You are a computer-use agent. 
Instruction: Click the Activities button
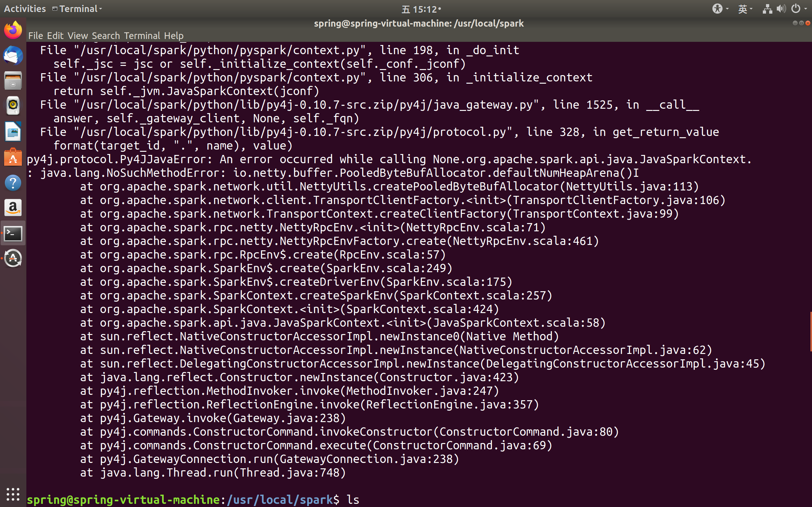click(25, 9)
